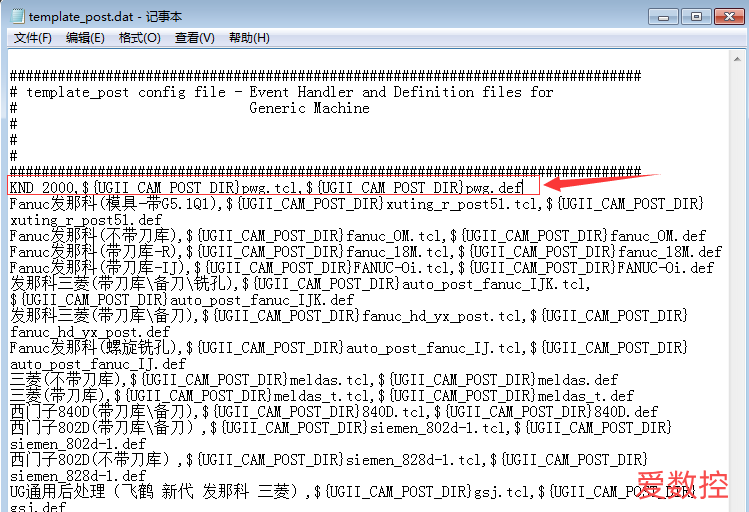Click the 三菱(带刀库) meldas_t.tcl line
749x512 pixels.
click(x=321, y=395)
